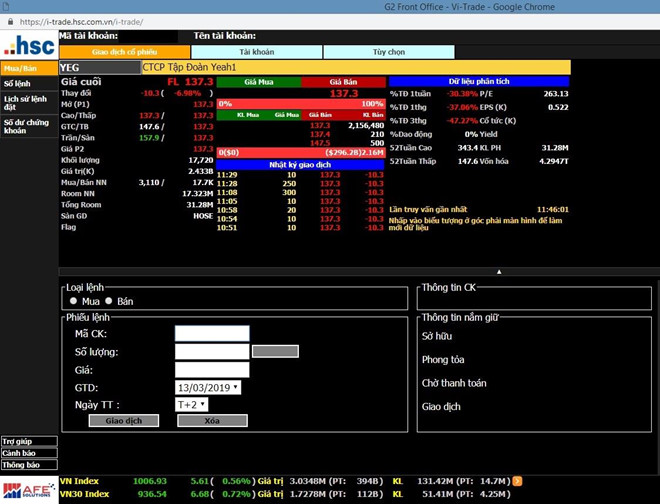Viewport: 660px width, 504px height.
Task: Click the Xóa button
Action: [x=211, y=421]
